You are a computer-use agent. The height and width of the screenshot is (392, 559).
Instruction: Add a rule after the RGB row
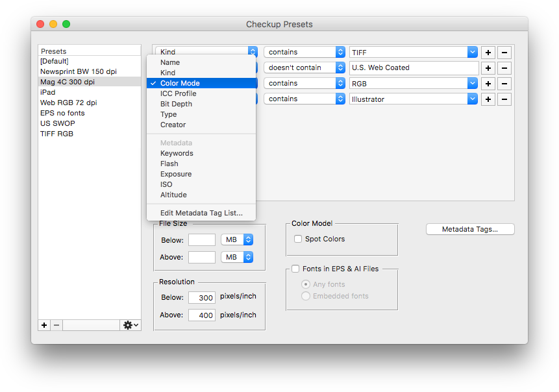[x=488, y=84]
